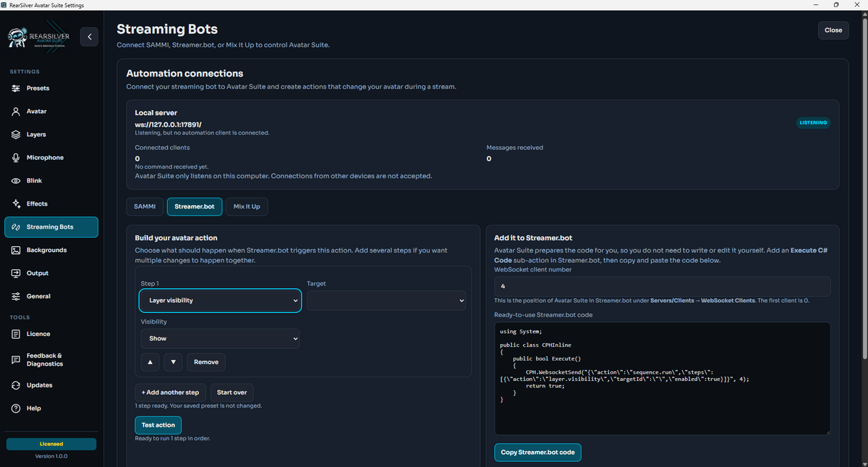Collapse the sidebar with the chevron button
This screenshot has height=467, width=868.
pos(89,36)
